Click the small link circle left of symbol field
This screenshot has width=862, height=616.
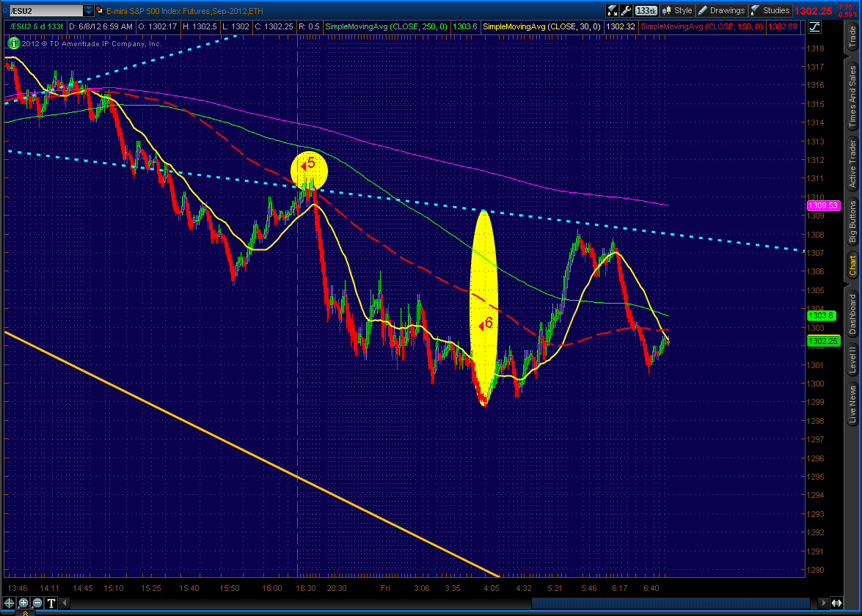[x=5, y=10]
